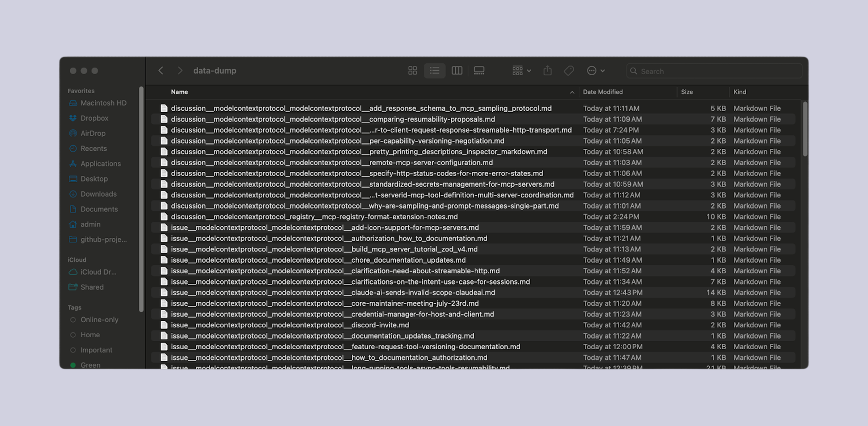Switch to icon grid view

[412, 71]
